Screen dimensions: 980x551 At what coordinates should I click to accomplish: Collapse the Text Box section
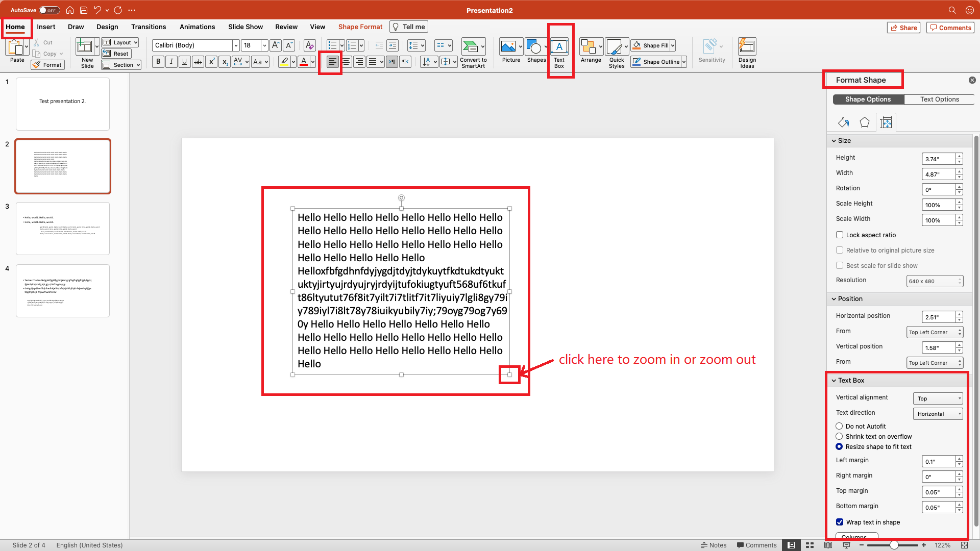[x=834, y=381]
